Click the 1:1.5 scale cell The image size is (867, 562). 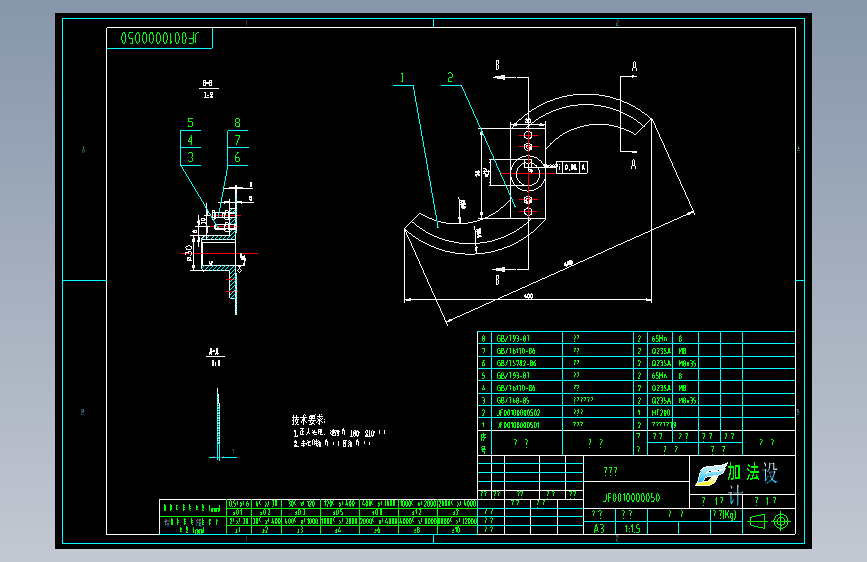coord(632,529)
